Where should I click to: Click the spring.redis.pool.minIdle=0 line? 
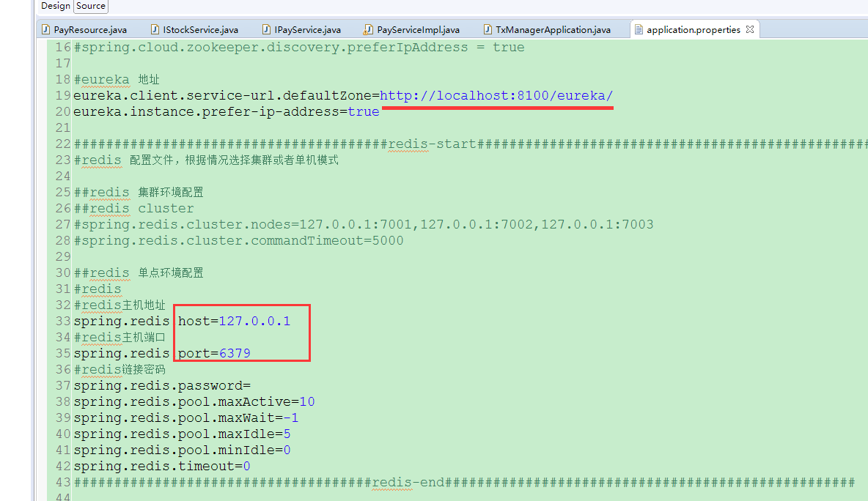(x=182, y=450)
